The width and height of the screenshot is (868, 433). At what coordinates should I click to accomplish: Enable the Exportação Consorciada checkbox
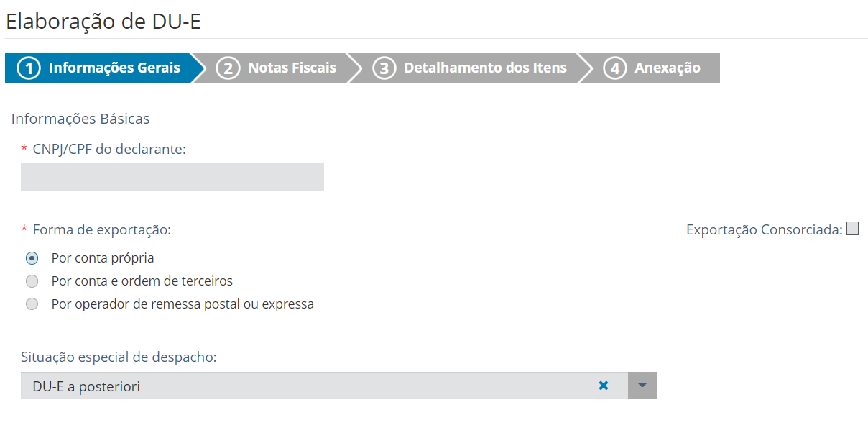(x=852, y=229)
